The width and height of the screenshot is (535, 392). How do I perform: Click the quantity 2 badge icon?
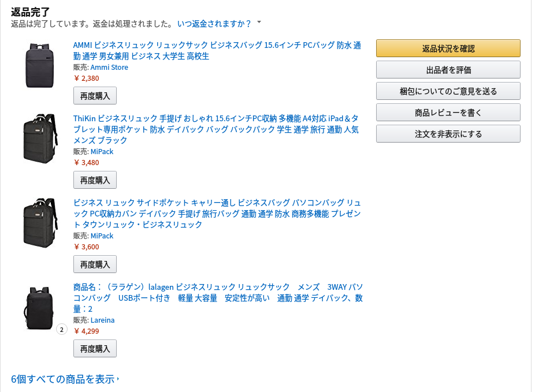(61, 330)
